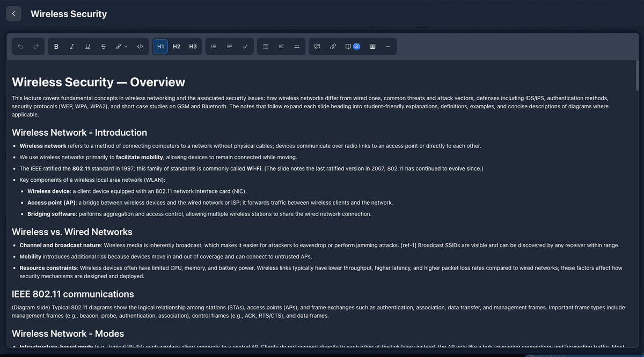Viewport: 644px width, 357px height.
Task: Insert a bulleted list
Action: click(213, 46)
